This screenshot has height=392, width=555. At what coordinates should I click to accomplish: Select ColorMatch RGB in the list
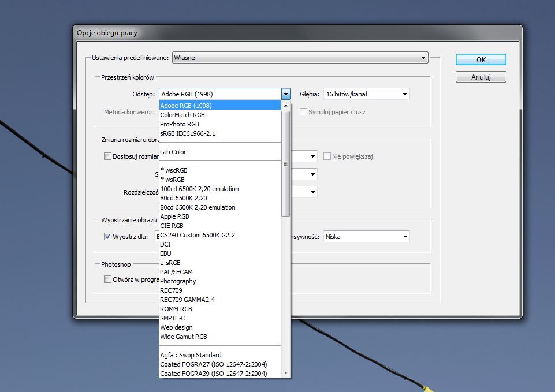pos(182,115)
